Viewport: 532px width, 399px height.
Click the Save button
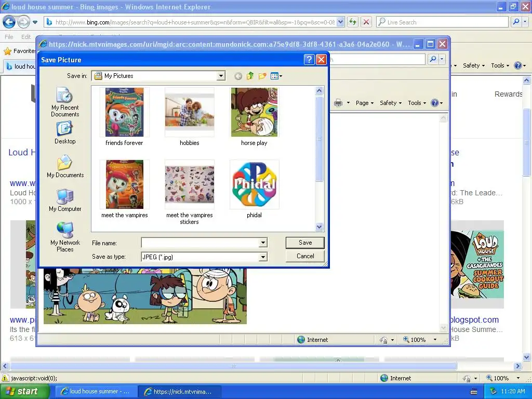[x=305, y=243]
